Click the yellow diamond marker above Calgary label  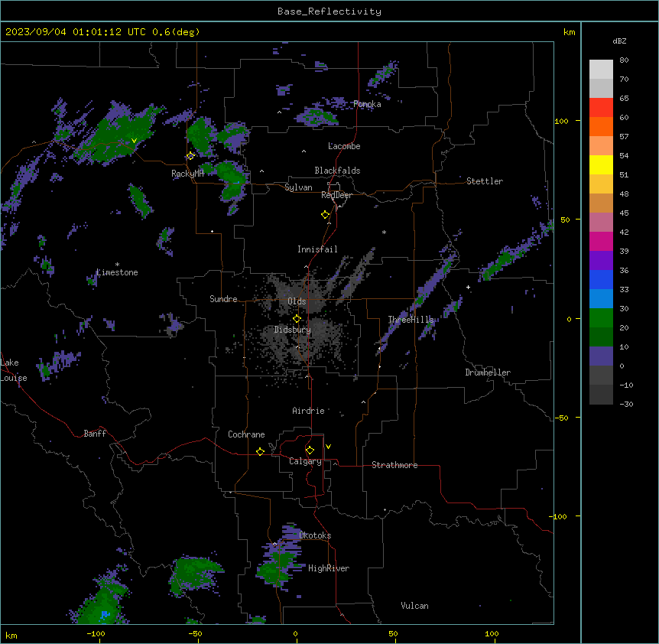pos(310,450)
